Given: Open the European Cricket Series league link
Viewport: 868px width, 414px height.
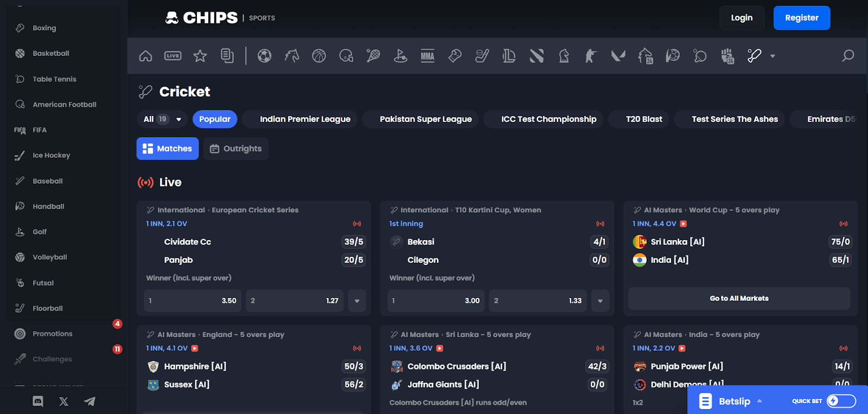Looking at the screenshot, I should point(255,210).
